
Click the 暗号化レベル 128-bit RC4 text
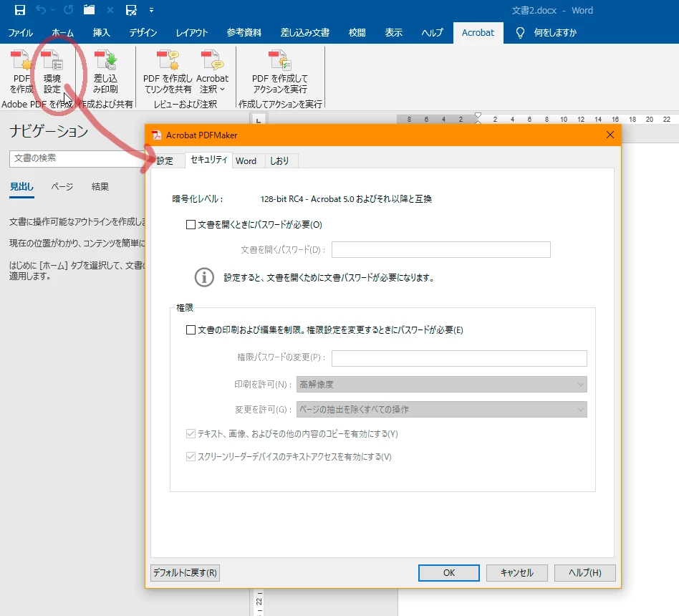click(x=346, y=199)
